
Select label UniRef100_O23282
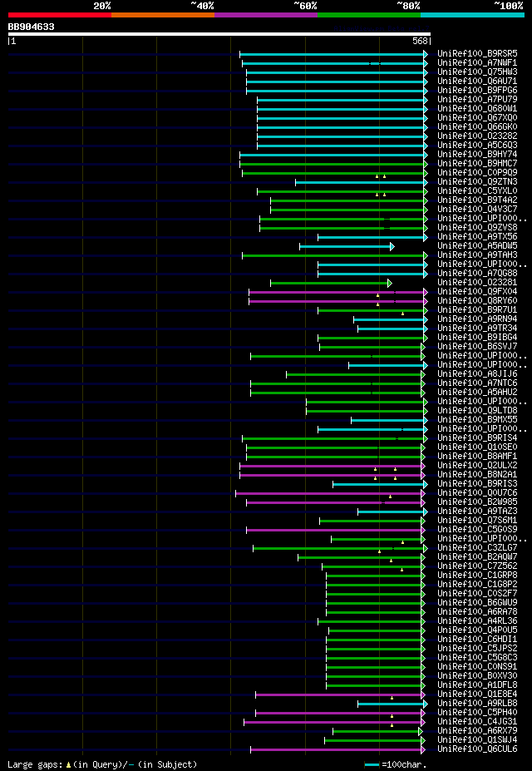[477, 136]
